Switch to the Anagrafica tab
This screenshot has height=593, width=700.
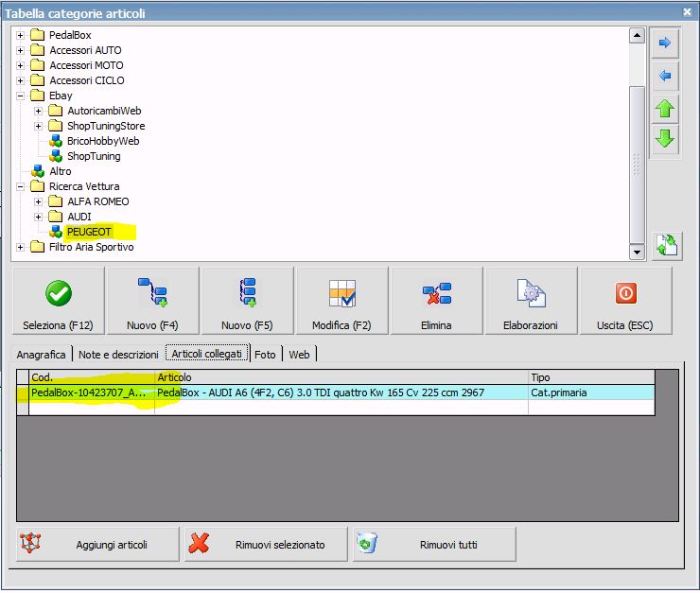[41, 355]
